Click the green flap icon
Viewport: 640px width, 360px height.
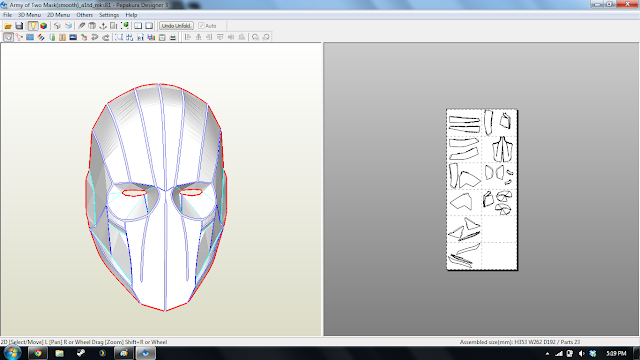(52, 37)
